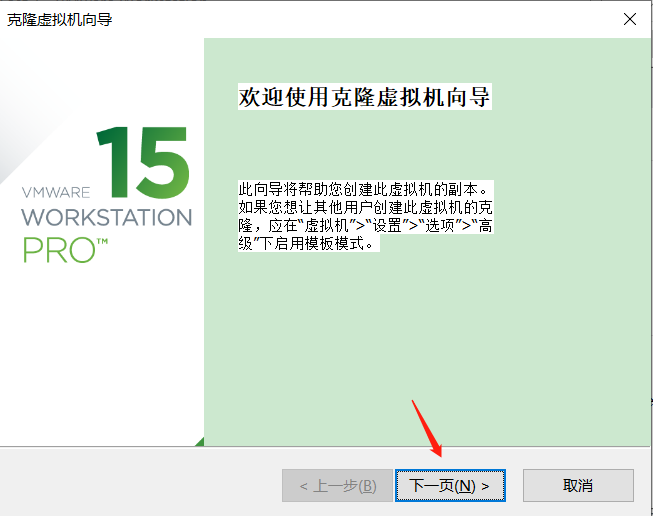Click the window title "克隆虚拟机向导"

[60, 19]
